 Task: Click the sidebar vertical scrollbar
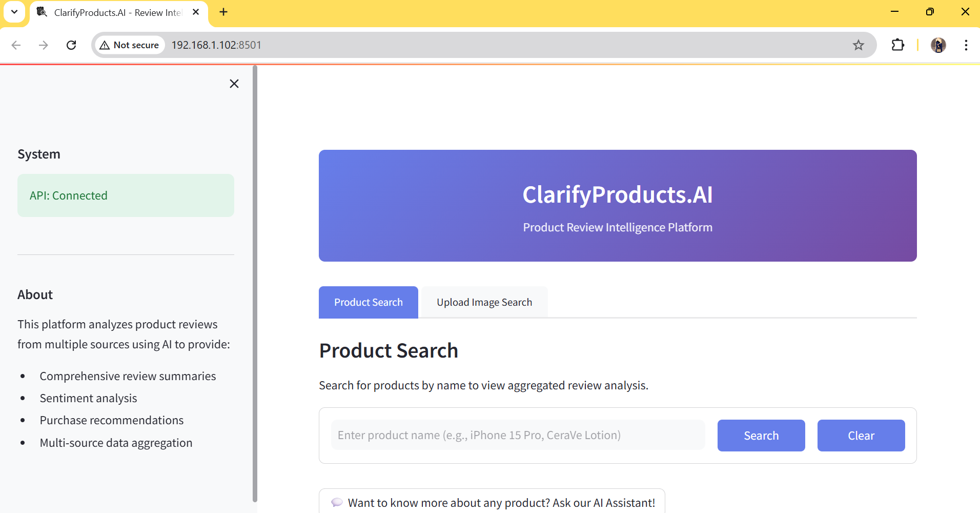coord(255,282)
